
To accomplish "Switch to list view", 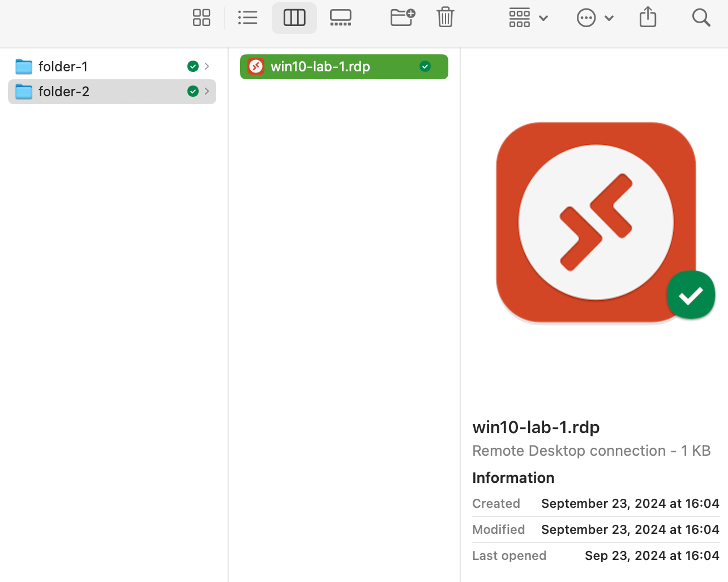I will (248, 18).
